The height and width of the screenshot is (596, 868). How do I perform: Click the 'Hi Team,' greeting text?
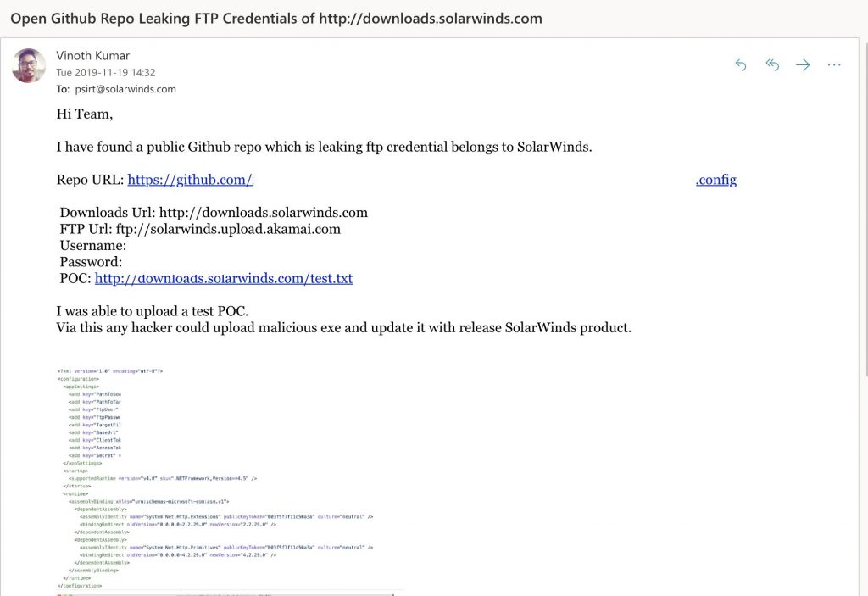pos(85,114)
